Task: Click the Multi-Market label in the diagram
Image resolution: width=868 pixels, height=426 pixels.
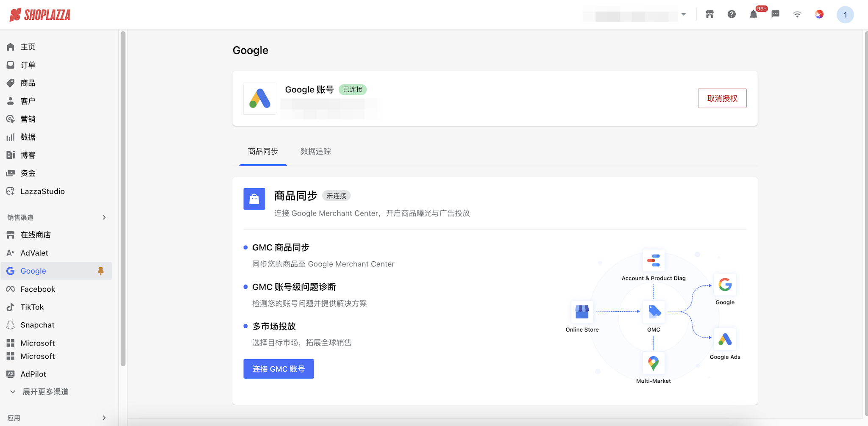Action: [654, 381]
